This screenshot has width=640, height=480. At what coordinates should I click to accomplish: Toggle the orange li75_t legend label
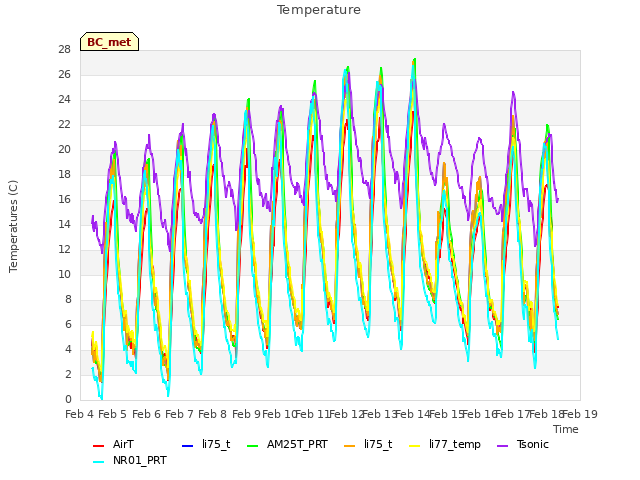coord(378,444)
